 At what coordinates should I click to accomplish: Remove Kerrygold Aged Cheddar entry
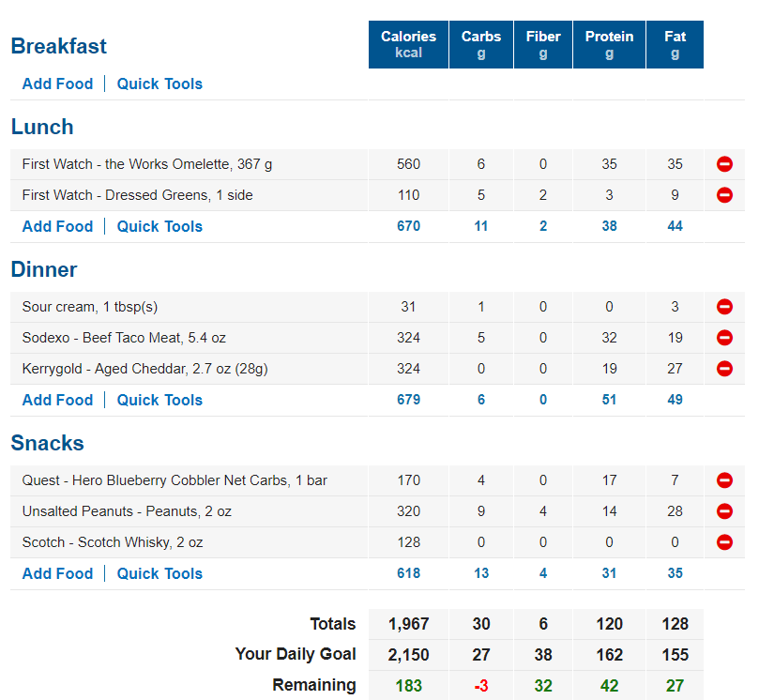click(x=724, y=369)
